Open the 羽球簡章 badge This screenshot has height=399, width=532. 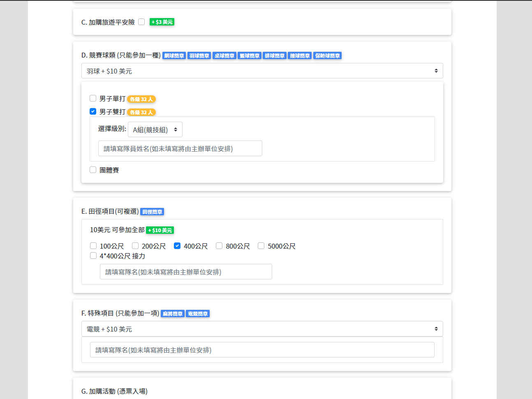(x=199, y=55)
